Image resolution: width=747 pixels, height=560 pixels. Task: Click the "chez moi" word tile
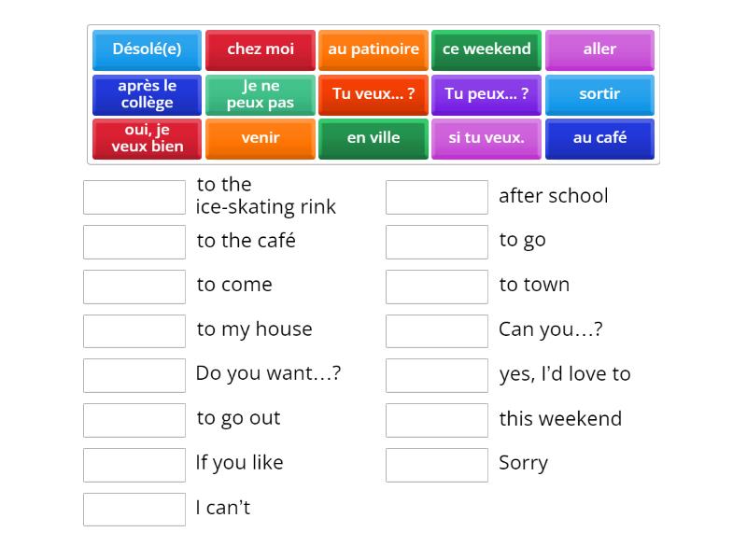pyautogui.click(x=260, y=50)
